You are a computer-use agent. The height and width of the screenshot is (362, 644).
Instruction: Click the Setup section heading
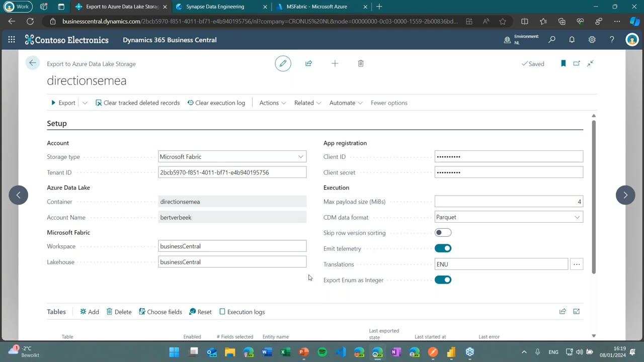coord(57,123)
